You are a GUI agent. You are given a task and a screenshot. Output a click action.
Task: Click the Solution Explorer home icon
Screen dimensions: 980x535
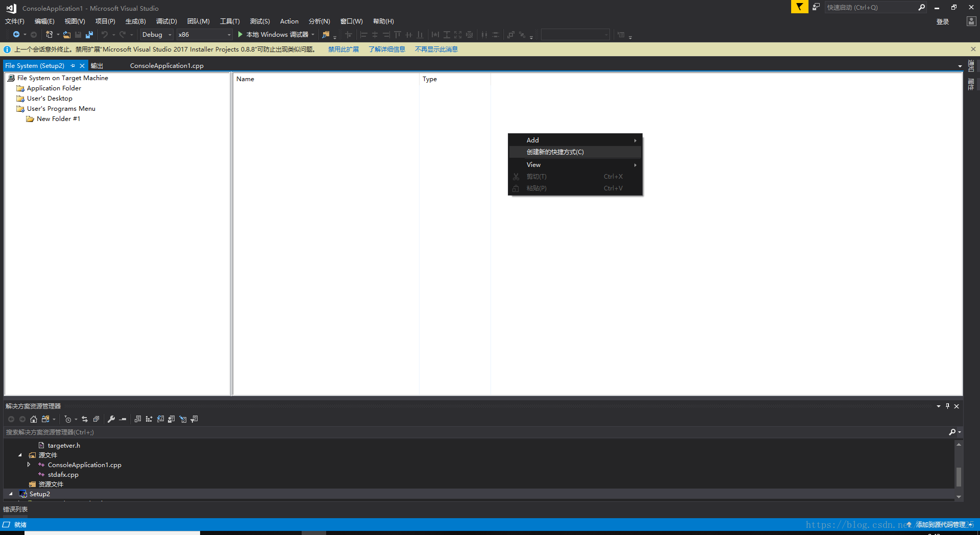34,419
